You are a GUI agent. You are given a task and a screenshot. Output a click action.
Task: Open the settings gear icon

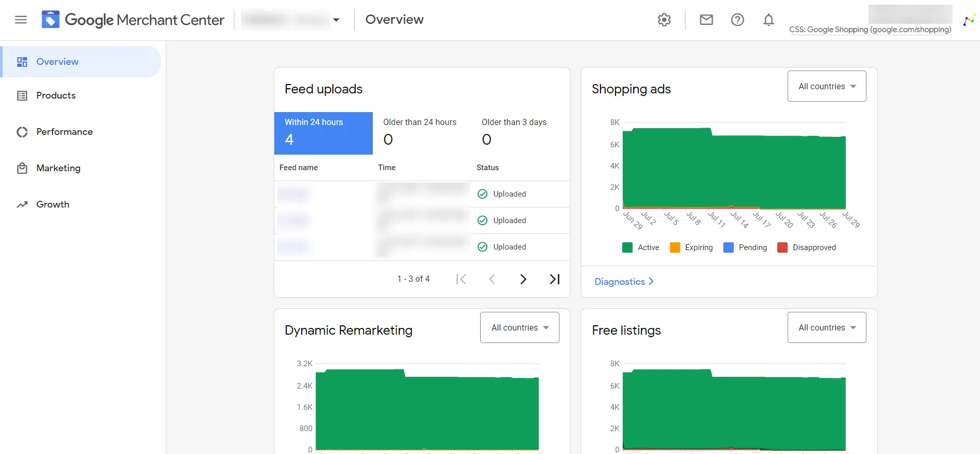(664, 20)
